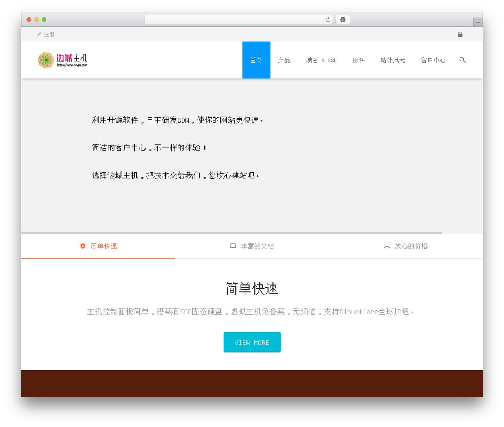The height and width of the screenshot is (427, 504).
Task: Click the laptop icon on 丰富的文档 tab
Action: point(233,246)
